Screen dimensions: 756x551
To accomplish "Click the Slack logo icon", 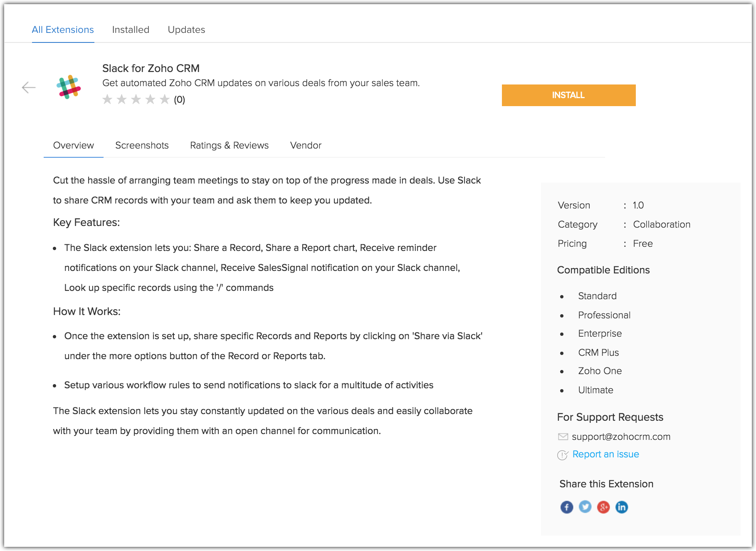I will (69, 87).
